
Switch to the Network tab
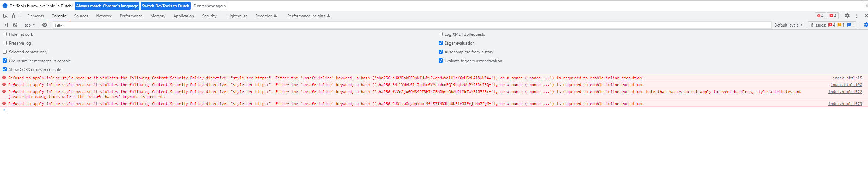point(104,16)
